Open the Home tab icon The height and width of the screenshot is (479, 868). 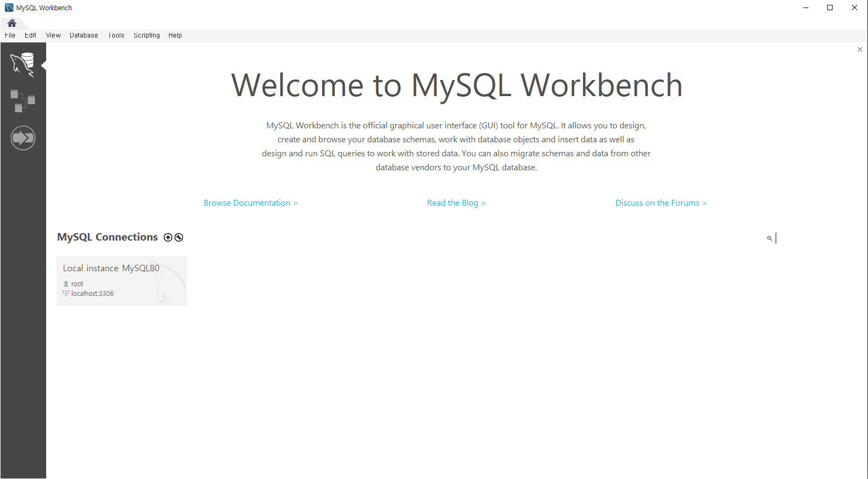coord(12,23)
